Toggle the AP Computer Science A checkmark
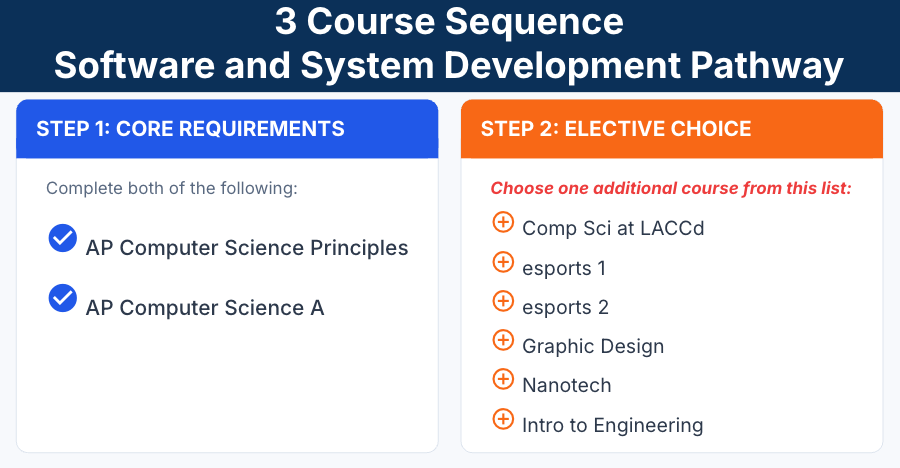This screenshot has width=900, height=468. click(63, 298)
